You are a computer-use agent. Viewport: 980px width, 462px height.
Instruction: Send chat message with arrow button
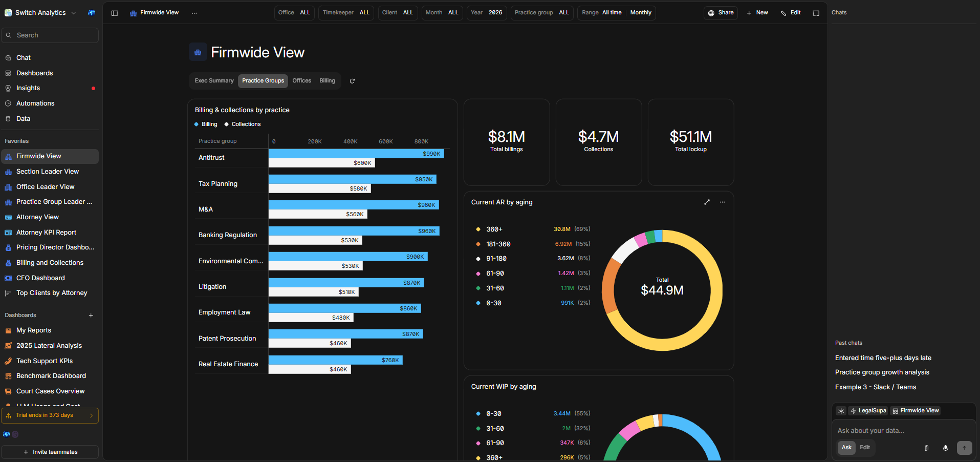(x=964, y=448)
